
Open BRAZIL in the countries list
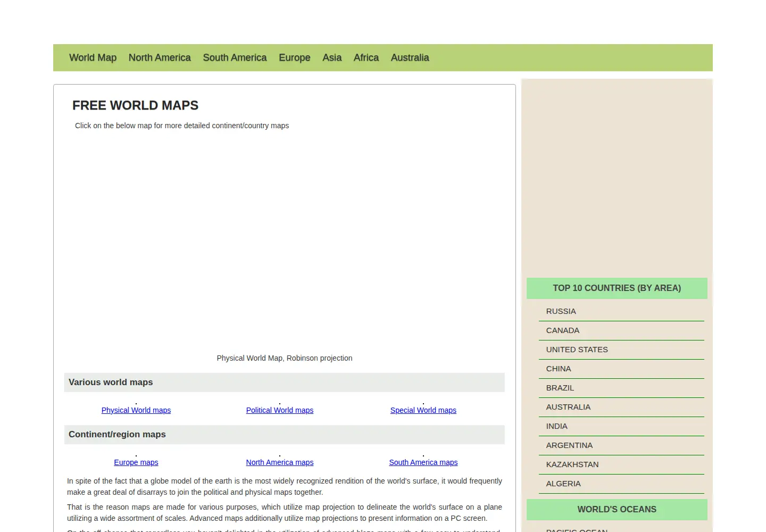pos(621,388)
